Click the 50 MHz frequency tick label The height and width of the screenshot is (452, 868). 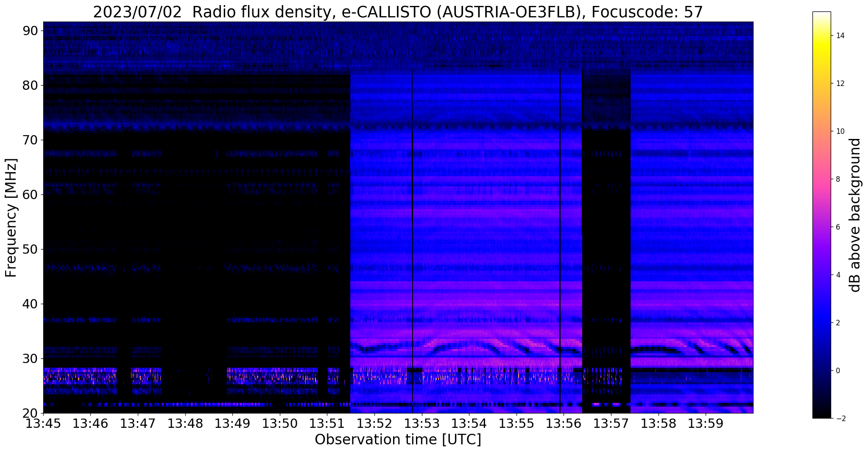pyautogui.click(x=31, y=249)
